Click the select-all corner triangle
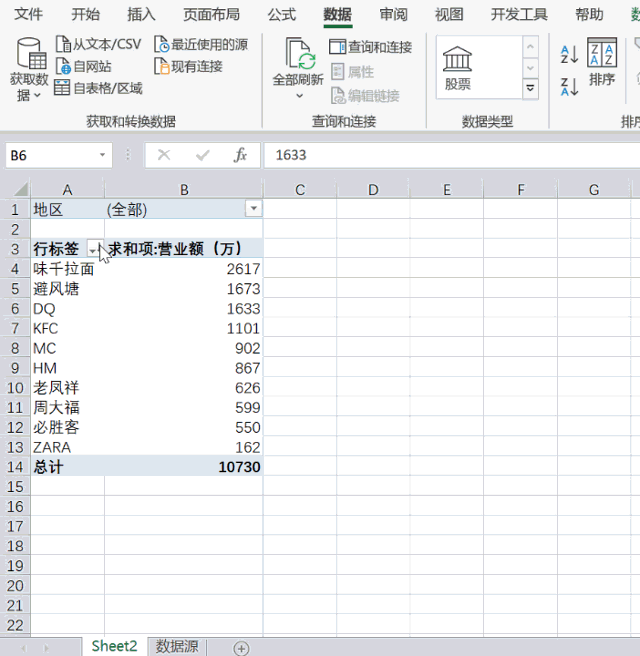The width and height of the screenshot is (640, 656). (21, 189)
